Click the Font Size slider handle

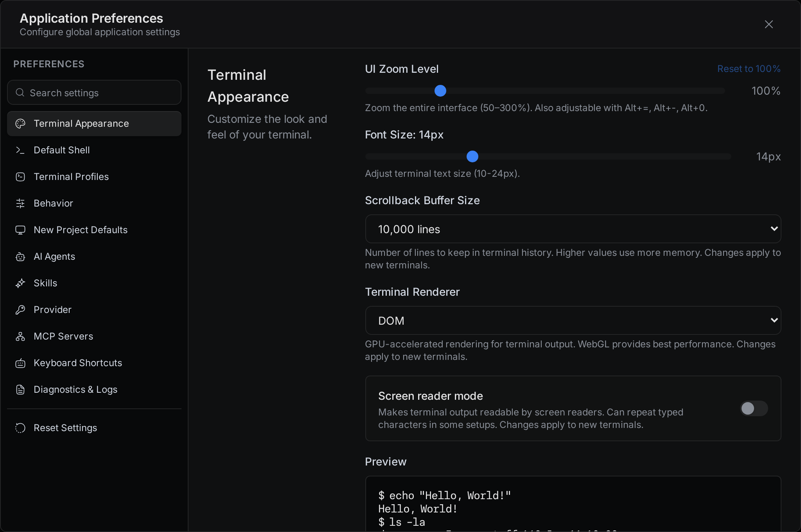click(x=472, y=156)
